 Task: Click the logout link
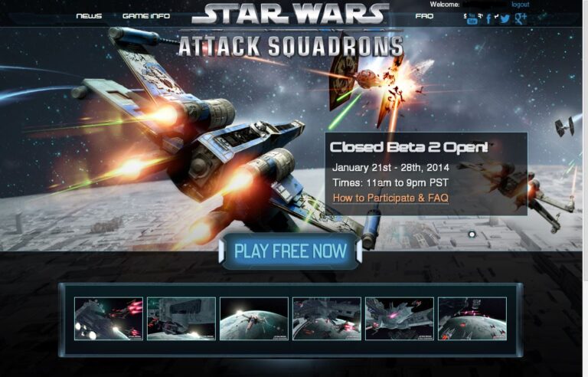(x=520, y=5)
